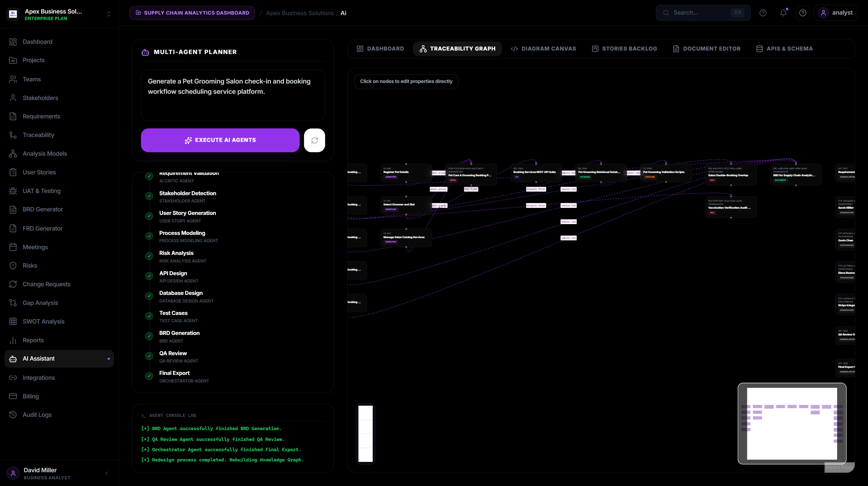Click the Stakeholder Detection step

[x=188, y=197]
